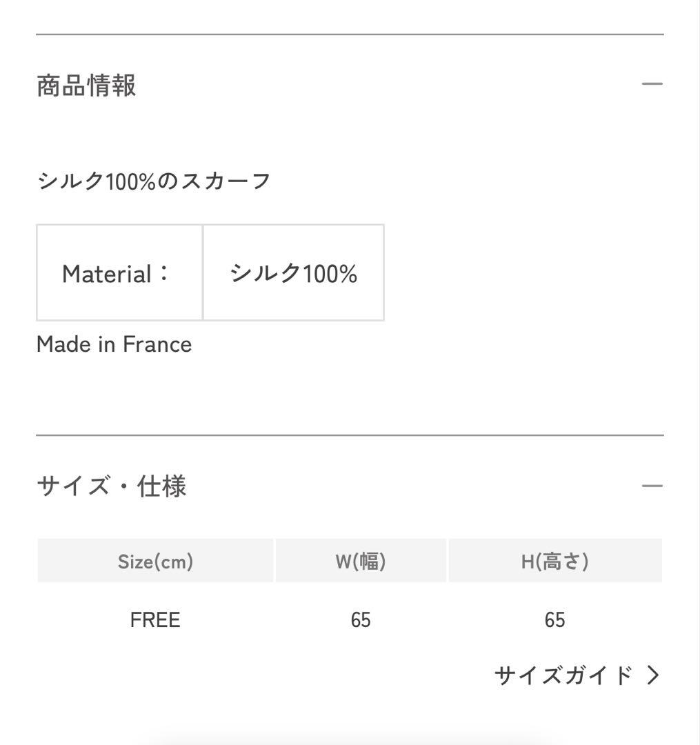
Task: Click the Made in France text
Action: pyautogui.click(x=114, y=344)
